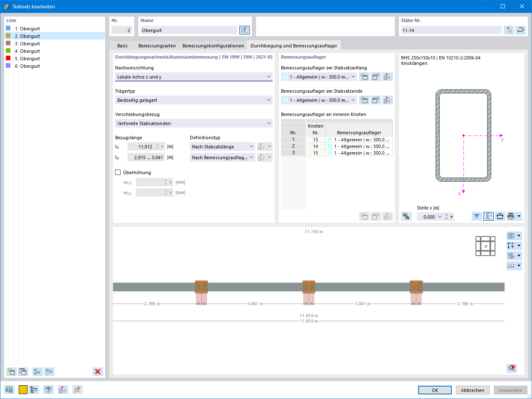Viewport: 532px width, 399px height.
Task: Click the dimensions display icon in section preview
Action: pos(500,216)
